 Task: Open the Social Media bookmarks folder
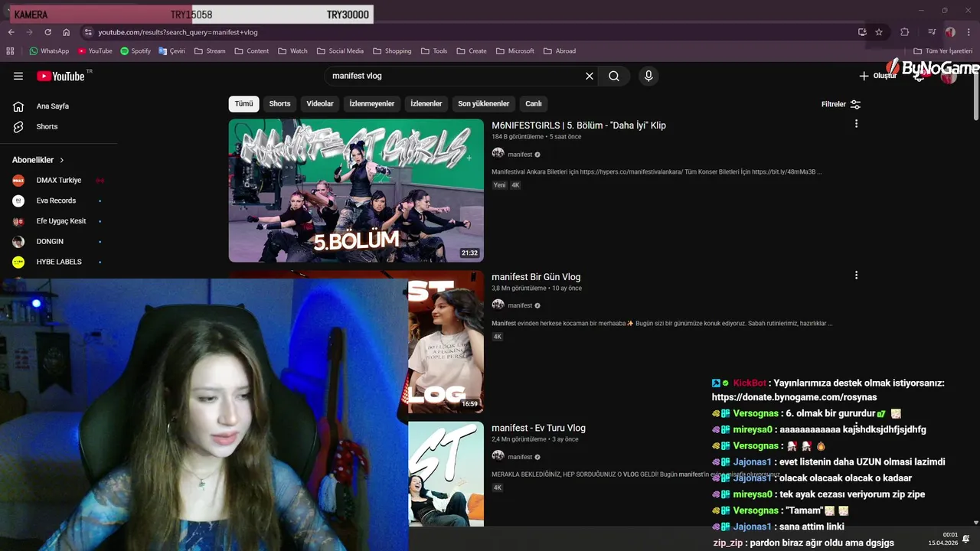coord(340,51)
